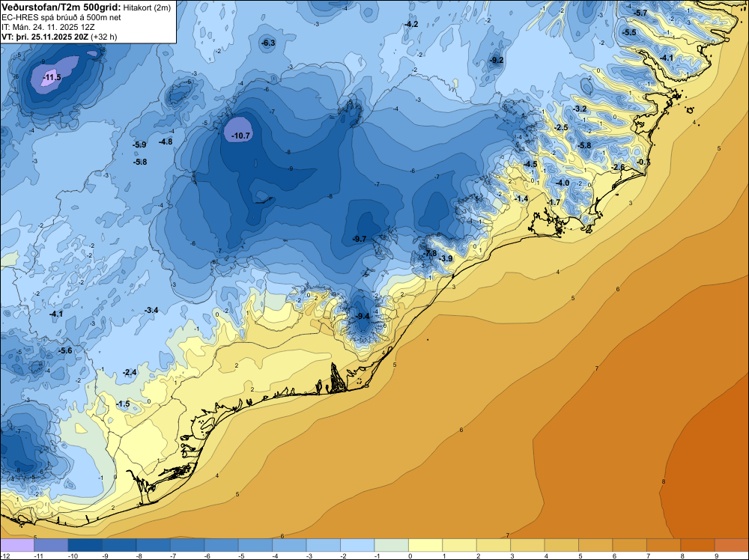This screenshot has width=749, height=560.
Task: Select the EC-HRES spá brúuð line
Action: pos(61,17)
